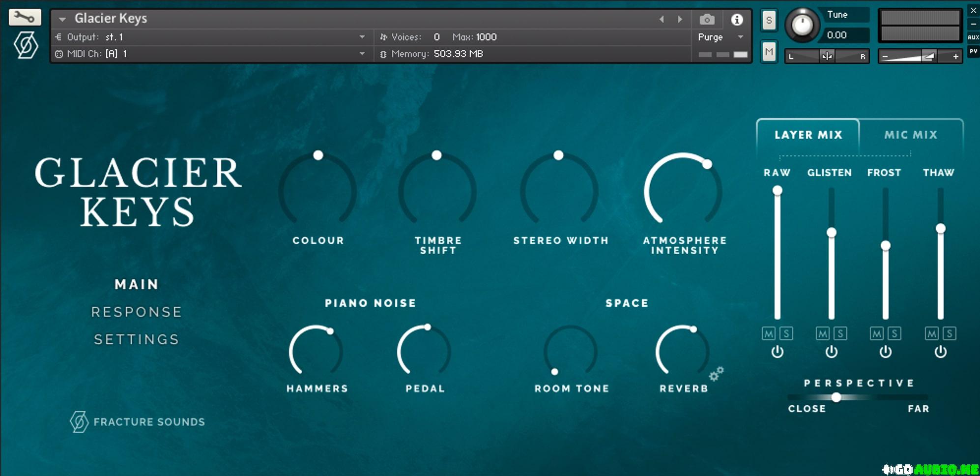Viewport: 980px width, 476px height.
Task: Solo the instrument with S button
Action: [x=769, y=21]
